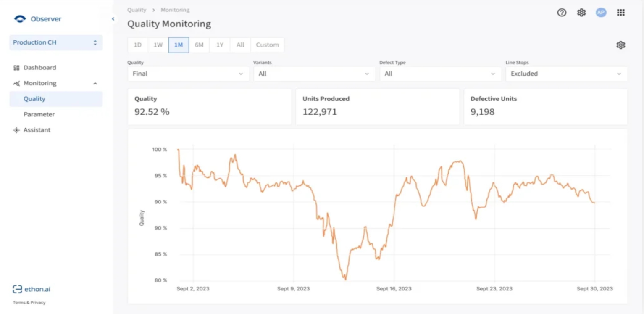Viewport: 644px width, 314px height.
Task: Collapse sidebar using the chevron arrow
Action: (x=113, y=19)
